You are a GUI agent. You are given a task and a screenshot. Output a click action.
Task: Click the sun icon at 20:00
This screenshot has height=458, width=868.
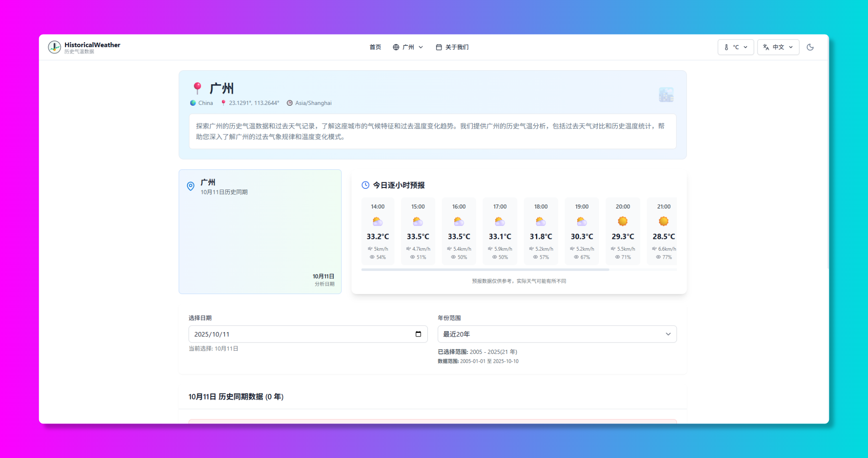[623, 221]
